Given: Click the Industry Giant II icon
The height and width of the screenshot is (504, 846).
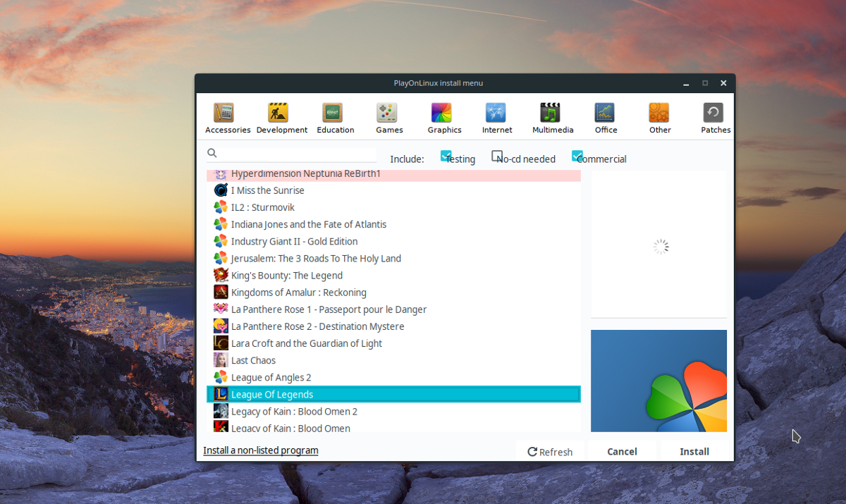Looking at the screenshot, I should pos(221,241).
